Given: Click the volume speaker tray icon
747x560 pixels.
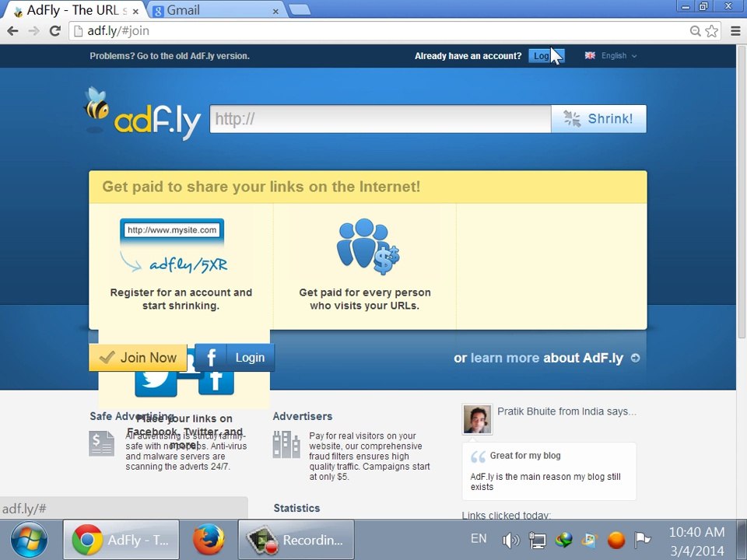Looking at the screenshot, I should [x=510, y=540].
